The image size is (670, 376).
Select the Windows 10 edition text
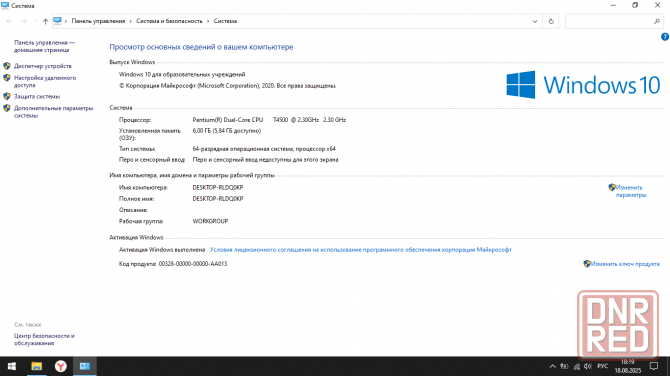pos(182,74)
